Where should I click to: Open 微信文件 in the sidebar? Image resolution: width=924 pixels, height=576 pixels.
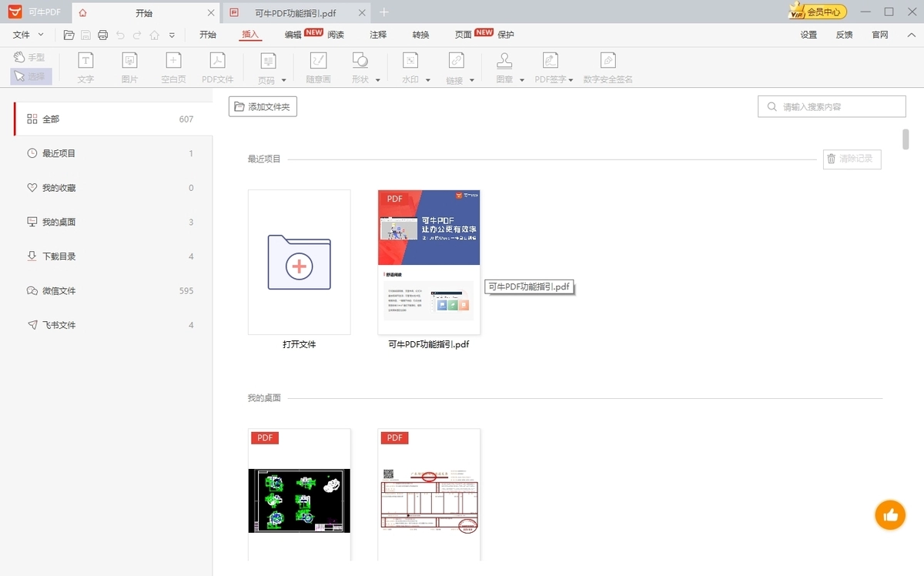(112, 291)
